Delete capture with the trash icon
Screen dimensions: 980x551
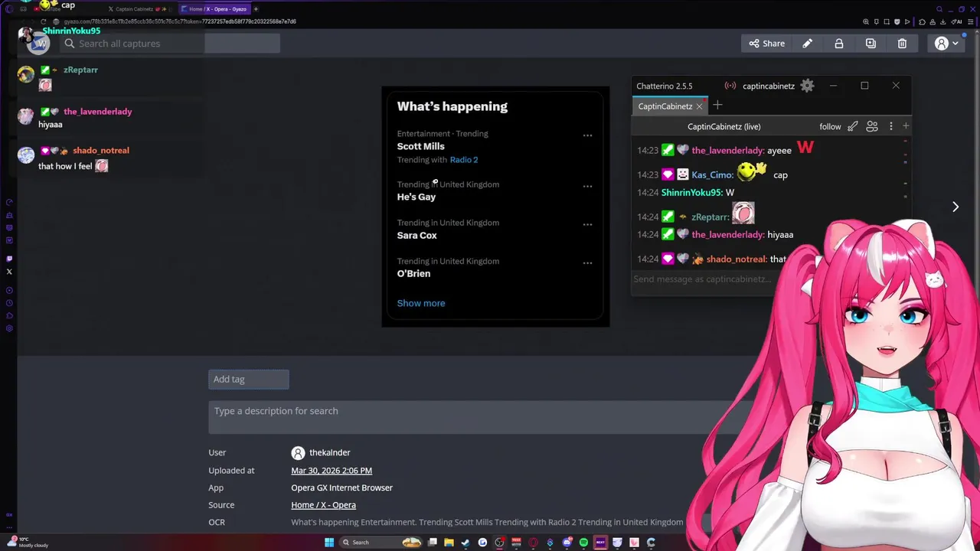(x=902, y=44)
